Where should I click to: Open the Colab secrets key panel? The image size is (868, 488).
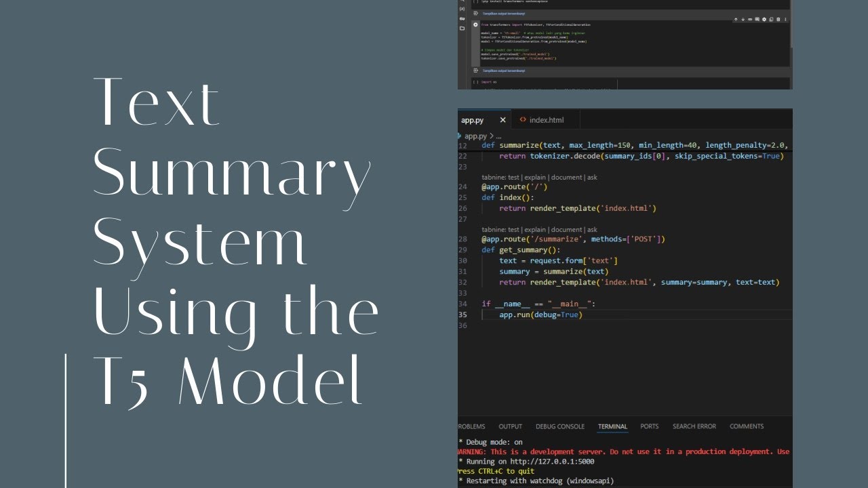[462, 18]
